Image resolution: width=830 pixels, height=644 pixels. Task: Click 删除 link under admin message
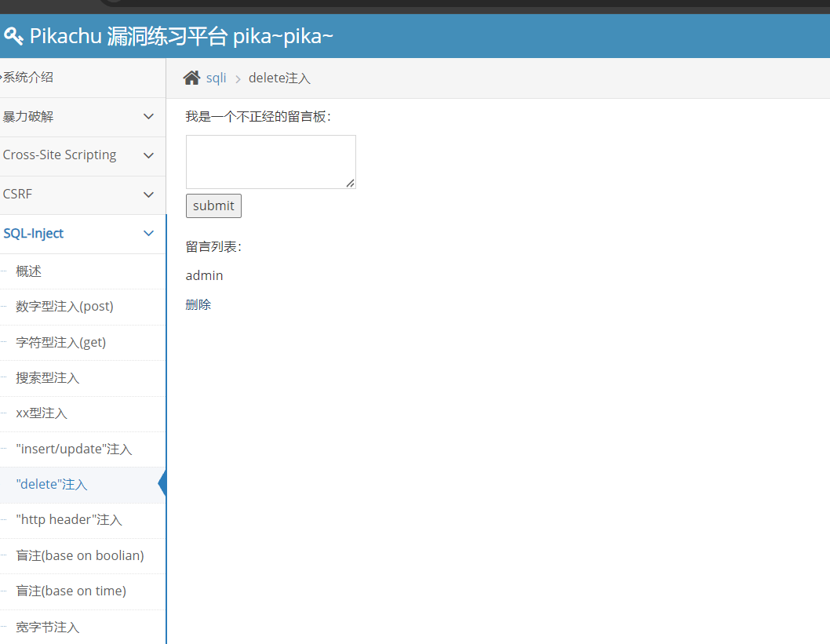[198, 305]
